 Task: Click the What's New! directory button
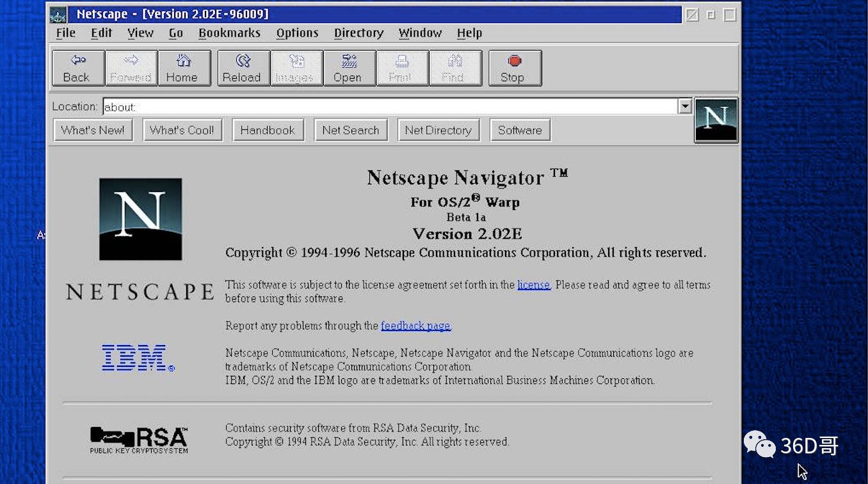(93, 130)
